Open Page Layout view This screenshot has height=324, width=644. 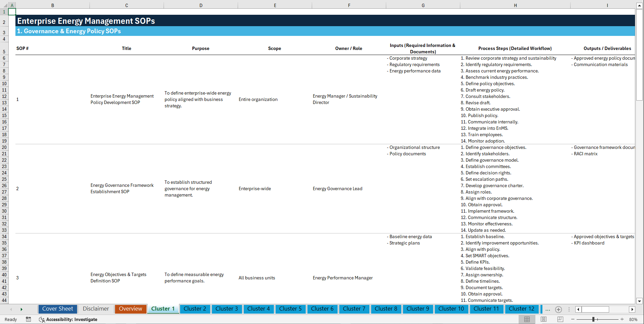point(543,319)
